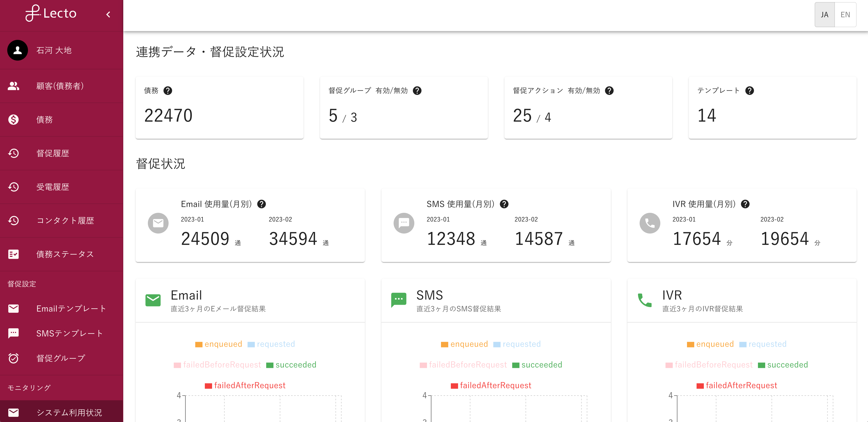This screenshot has width=868, height=422.
Task: Toggle enqueued series in SMS chart legend
Action: (464, 344)
